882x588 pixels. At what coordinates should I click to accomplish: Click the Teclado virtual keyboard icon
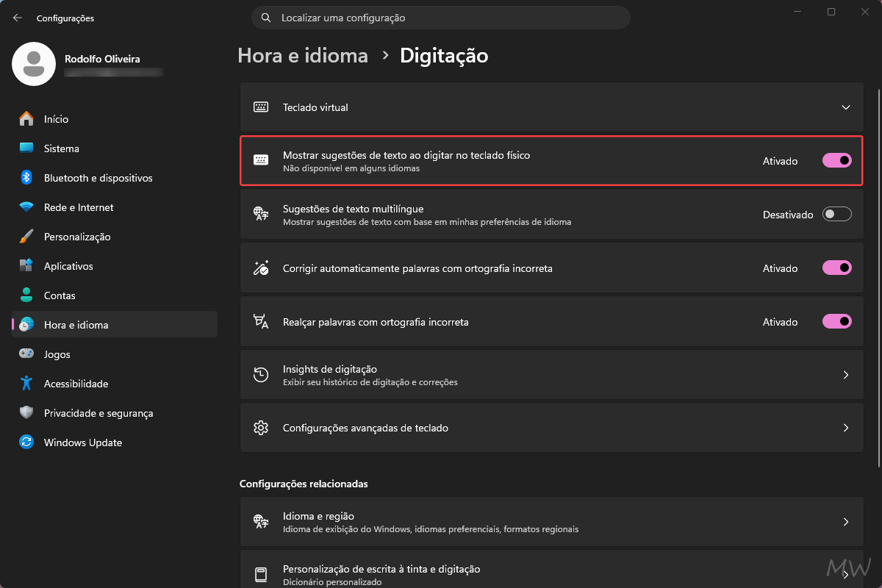click(261, 107)
